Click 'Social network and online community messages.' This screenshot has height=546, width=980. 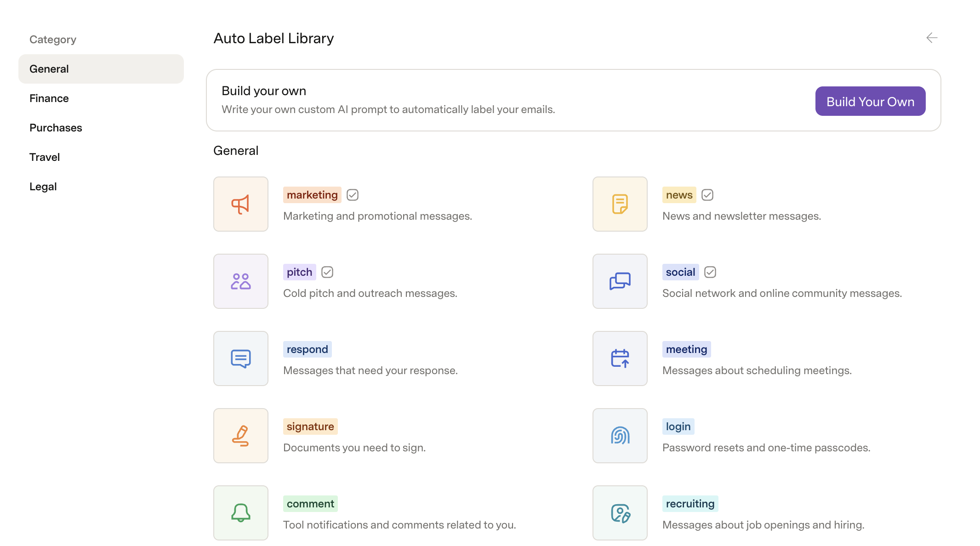[x=782, y=293]
